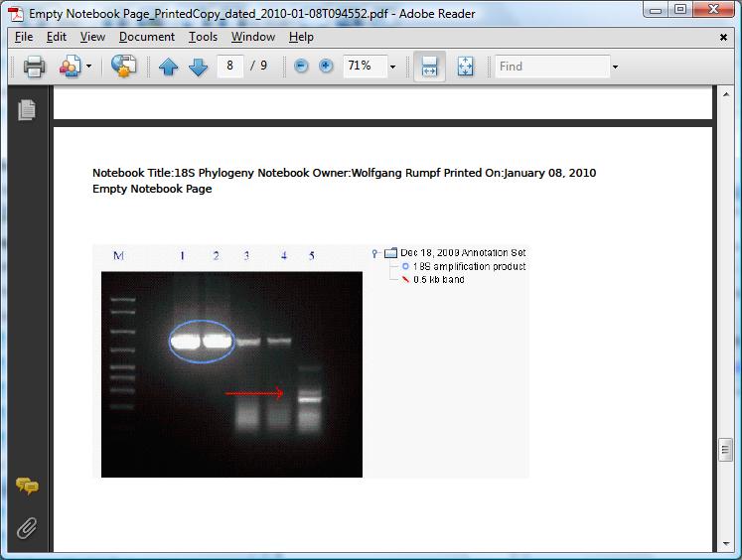Zoom out with the minus button

tap(301, 66)
